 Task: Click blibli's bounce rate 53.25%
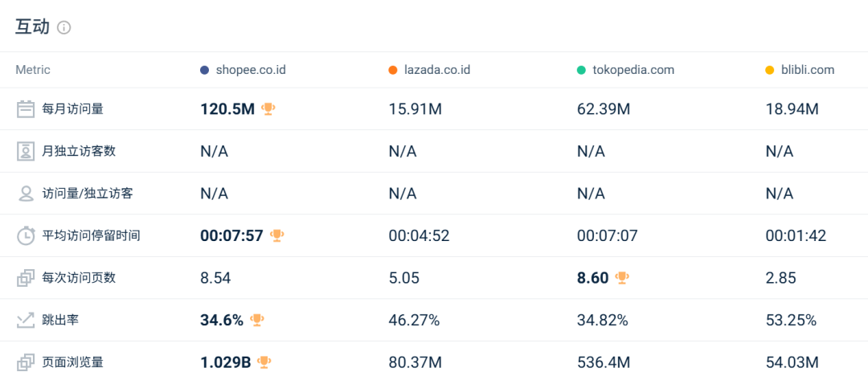(791, 320)
